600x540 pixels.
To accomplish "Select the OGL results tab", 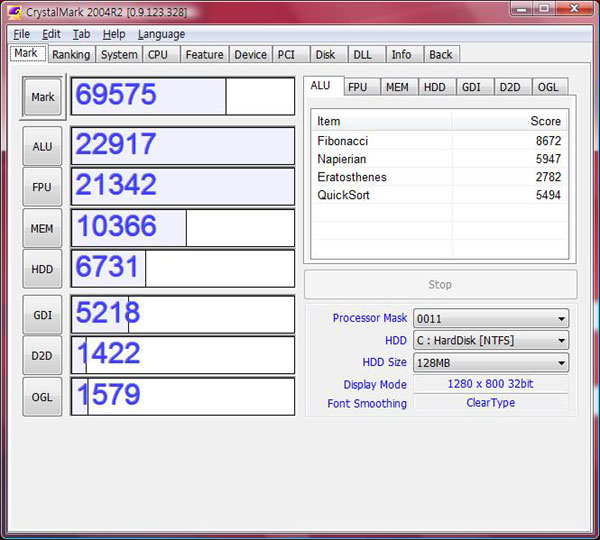I will (x=549, y=87).
